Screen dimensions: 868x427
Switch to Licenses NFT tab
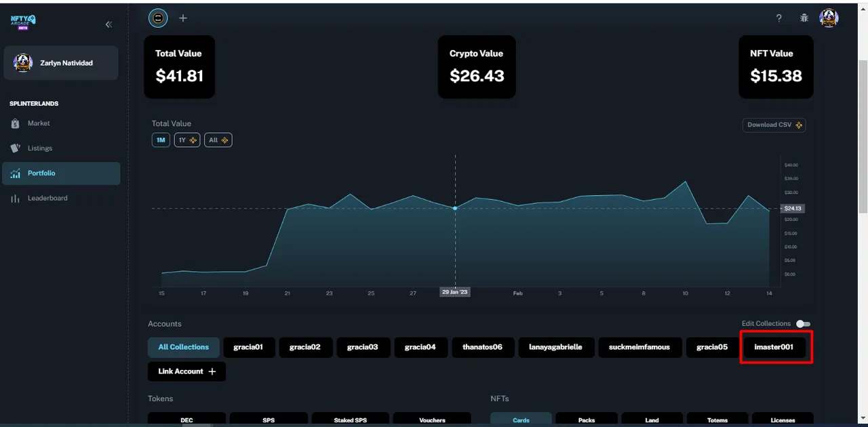pos(783,420)
